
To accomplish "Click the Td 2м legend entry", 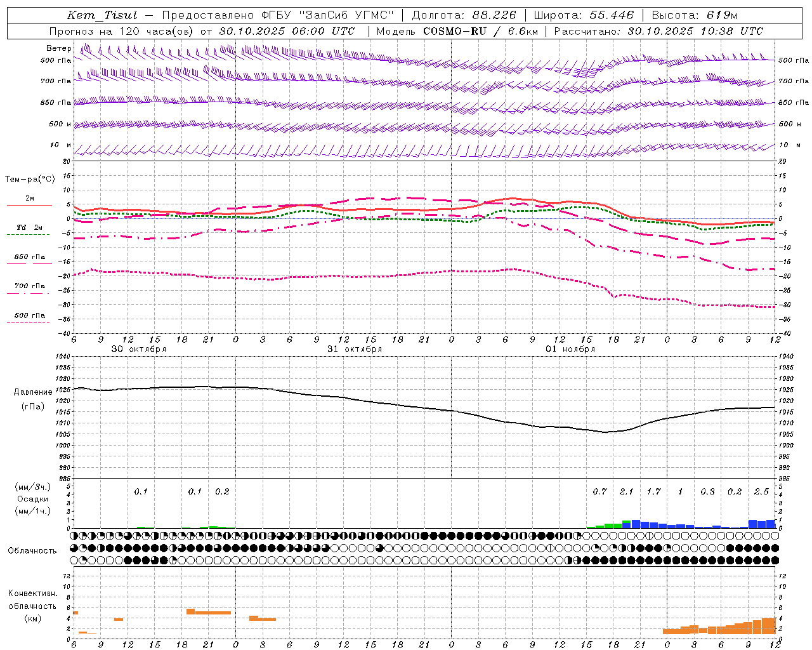I will point(29,227).
